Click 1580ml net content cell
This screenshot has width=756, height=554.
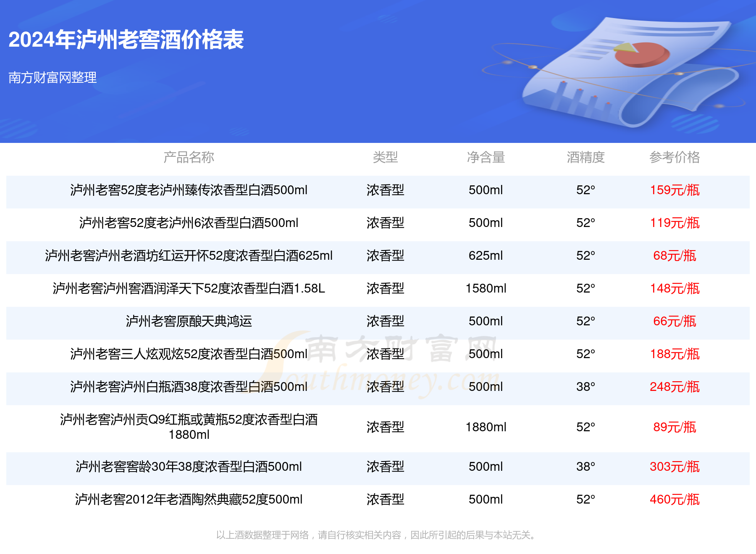[486, 288]
